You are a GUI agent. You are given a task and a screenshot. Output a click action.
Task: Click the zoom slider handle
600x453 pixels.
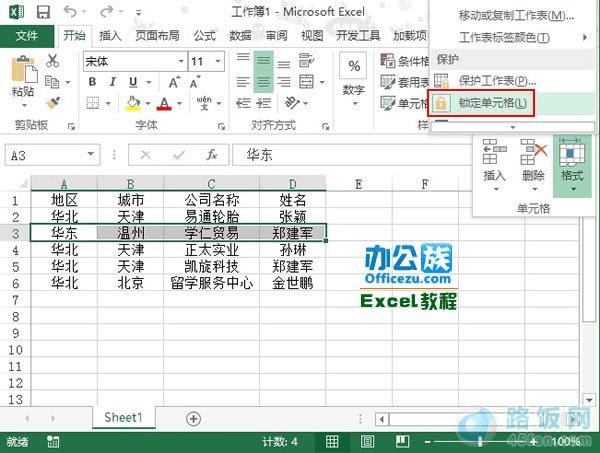(480, 442)
